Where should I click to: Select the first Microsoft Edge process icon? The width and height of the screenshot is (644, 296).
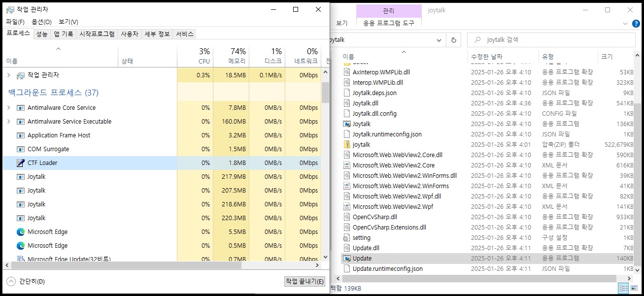[x=21, y=232]
